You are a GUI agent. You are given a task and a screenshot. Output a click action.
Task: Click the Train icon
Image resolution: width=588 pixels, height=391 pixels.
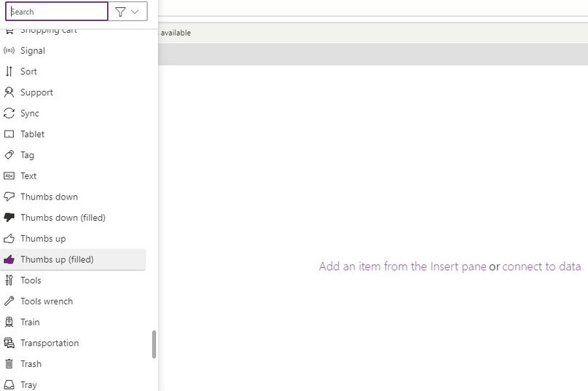click(9, 322)
